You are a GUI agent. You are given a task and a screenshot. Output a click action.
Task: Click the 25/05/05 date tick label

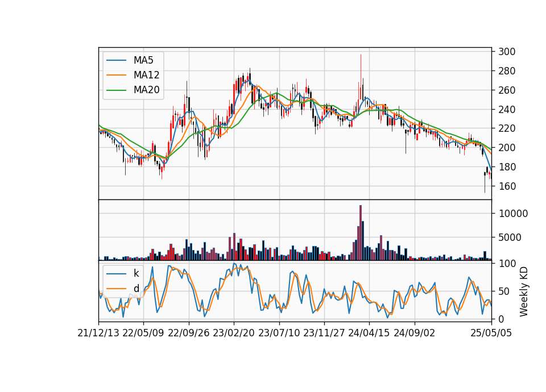491,333
